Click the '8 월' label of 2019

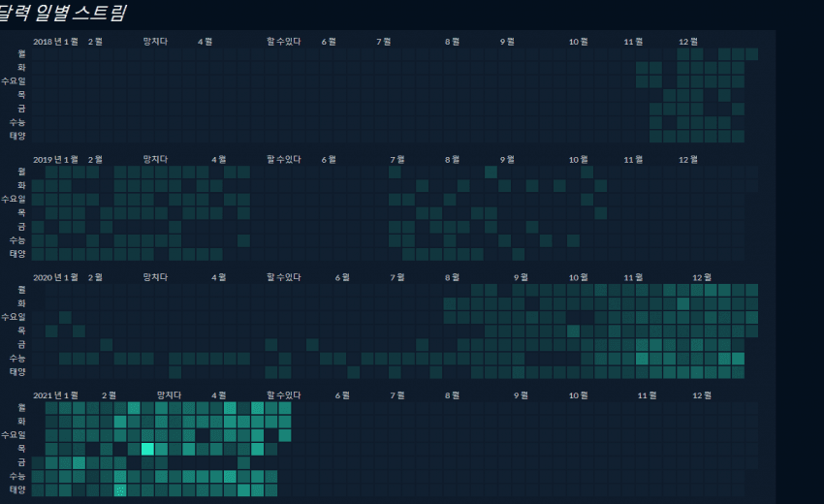point(452,159)
